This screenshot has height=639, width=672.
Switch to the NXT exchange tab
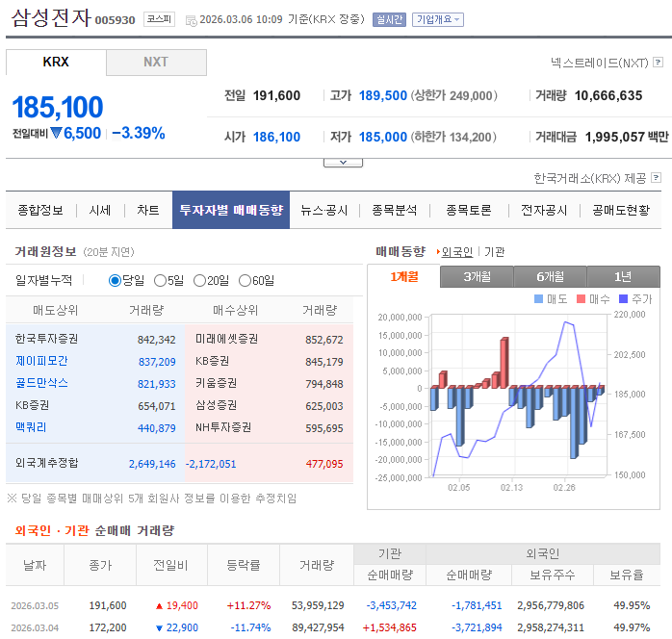point(156,62)
